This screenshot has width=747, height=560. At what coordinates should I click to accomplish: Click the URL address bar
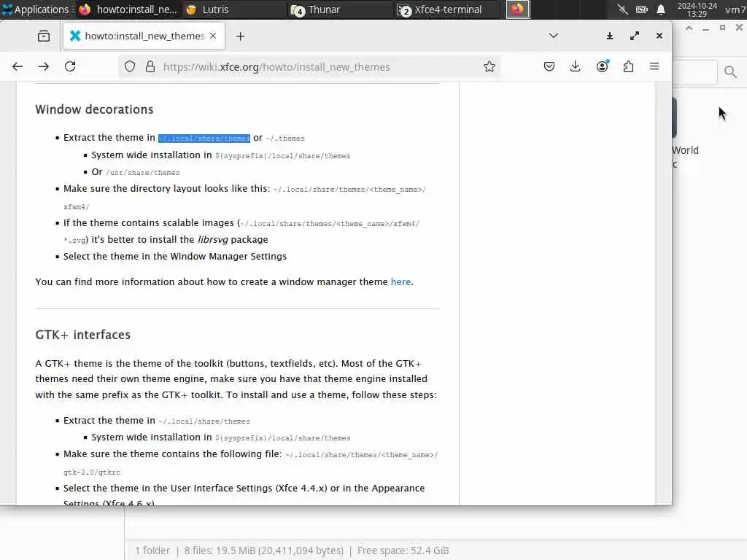[309, 66]
